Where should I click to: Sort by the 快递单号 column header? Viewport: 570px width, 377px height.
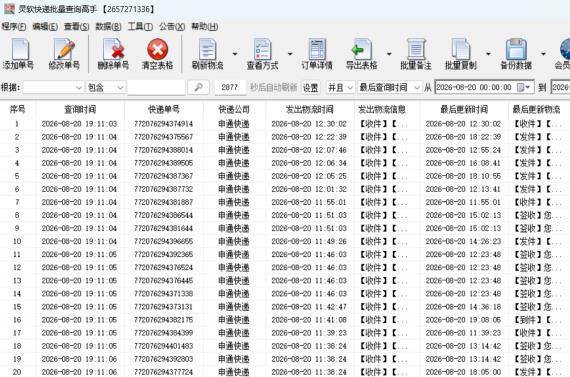click(164, 109)
